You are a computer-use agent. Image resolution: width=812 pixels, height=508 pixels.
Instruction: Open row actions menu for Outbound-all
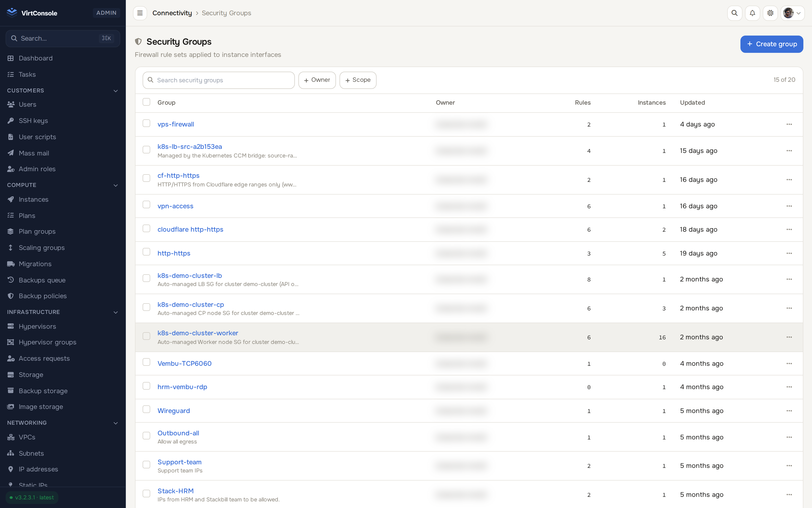(789, 437)
